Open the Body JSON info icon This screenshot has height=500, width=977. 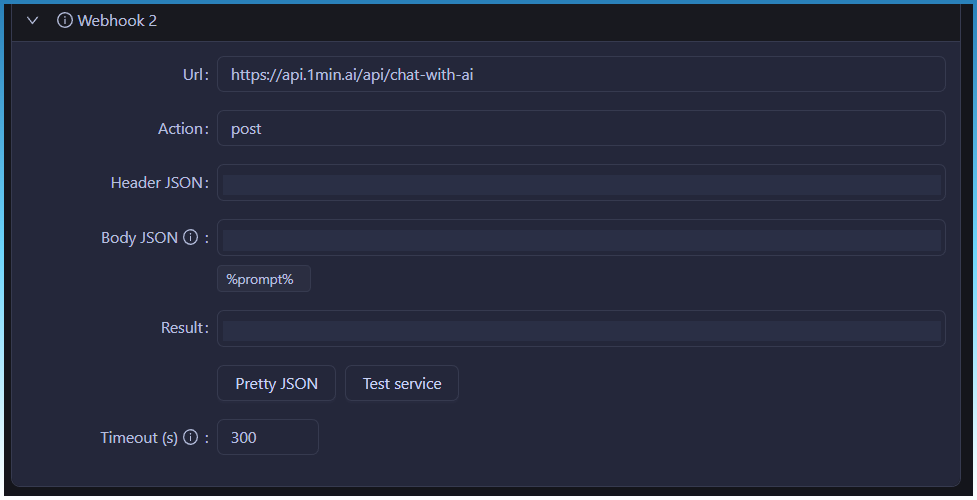(x=190, y=238)
